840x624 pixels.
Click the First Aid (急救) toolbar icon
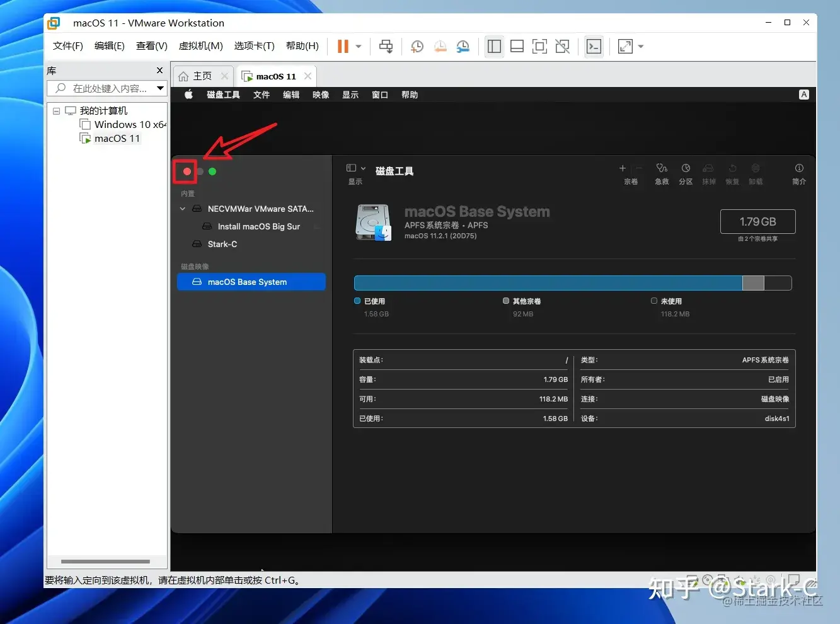click(662, 168)
